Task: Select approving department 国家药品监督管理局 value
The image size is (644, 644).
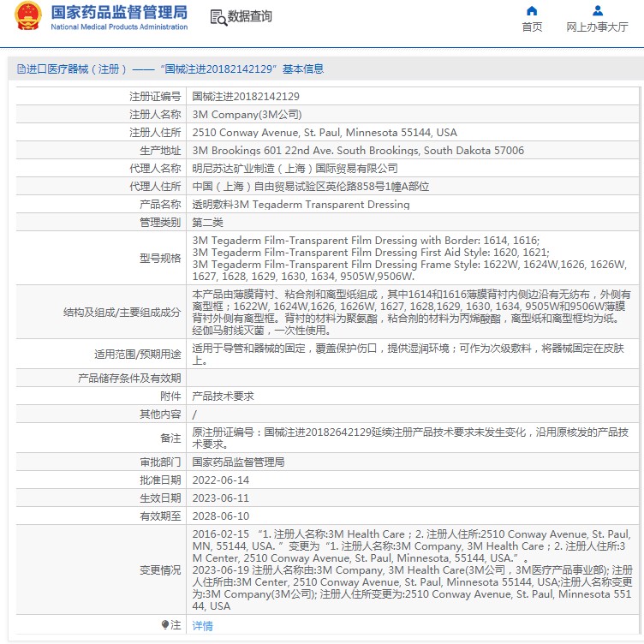Action: (238, 462)
